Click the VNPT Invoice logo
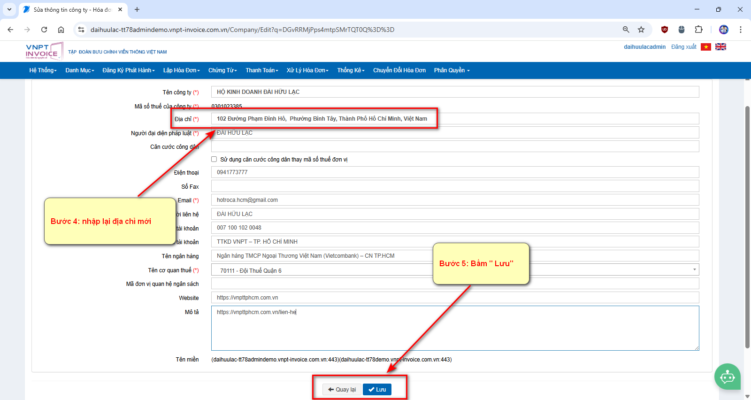 click(44, 51)
